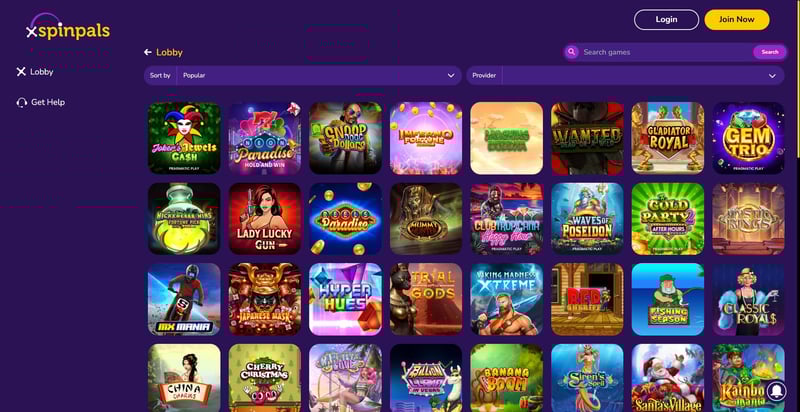Viewport: 800px width, 412px height.
Task: Click the headset Get Help icon
Action: (22, 102)
